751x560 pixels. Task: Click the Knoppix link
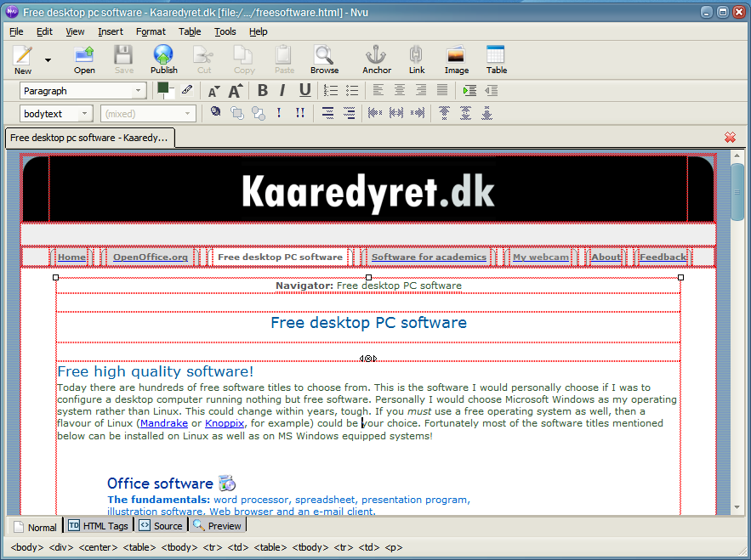click(225, 423)
